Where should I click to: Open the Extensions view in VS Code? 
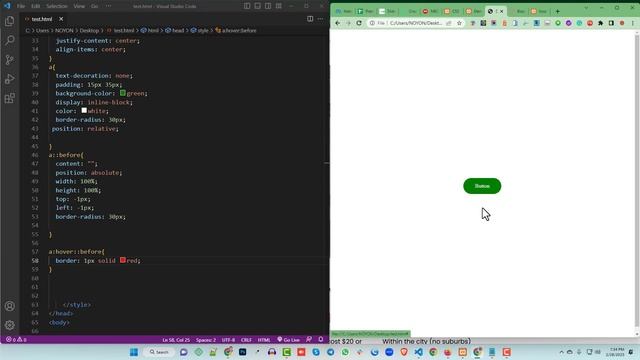coord(10,98)
